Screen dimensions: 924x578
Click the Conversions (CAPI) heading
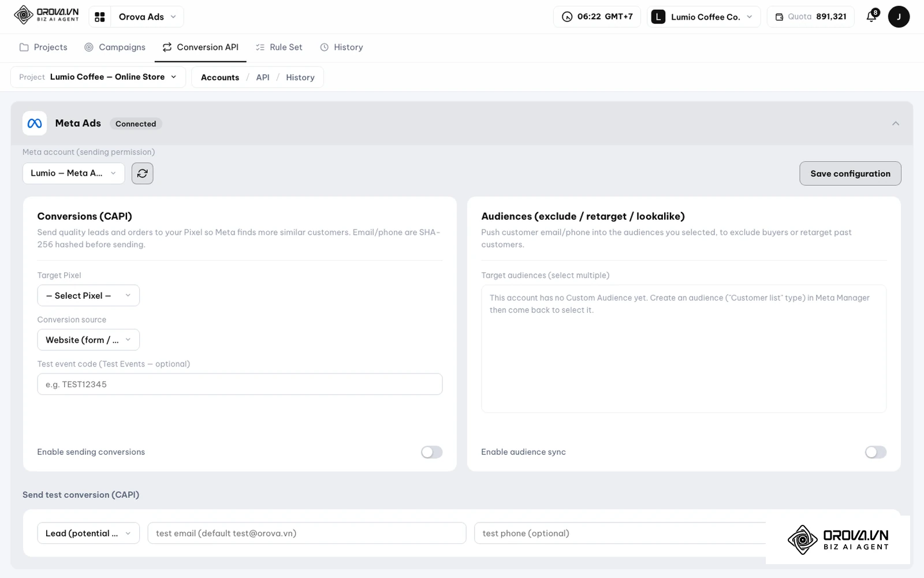pos(85,216)
